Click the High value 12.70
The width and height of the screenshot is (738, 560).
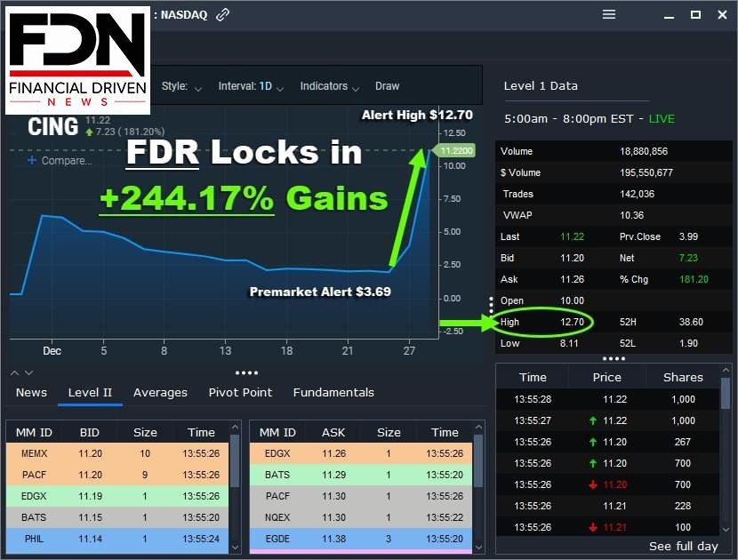point(572,322)
